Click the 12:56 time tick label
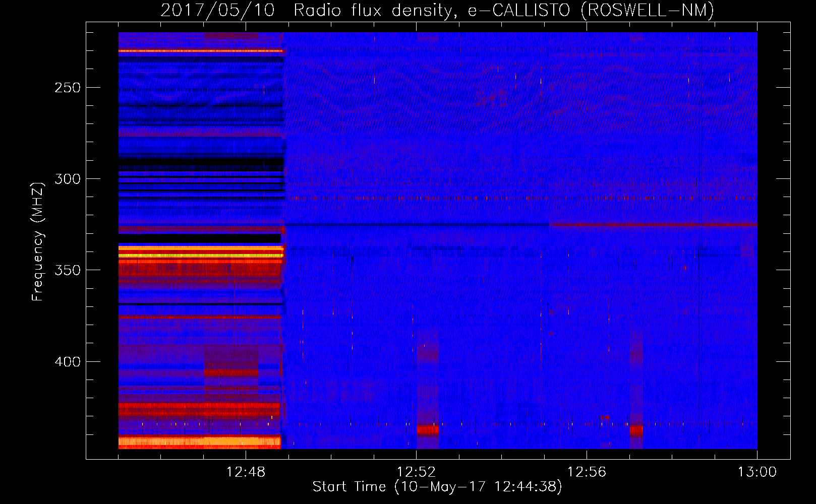Screen dimensions: 816x504 tap(587, 472)
